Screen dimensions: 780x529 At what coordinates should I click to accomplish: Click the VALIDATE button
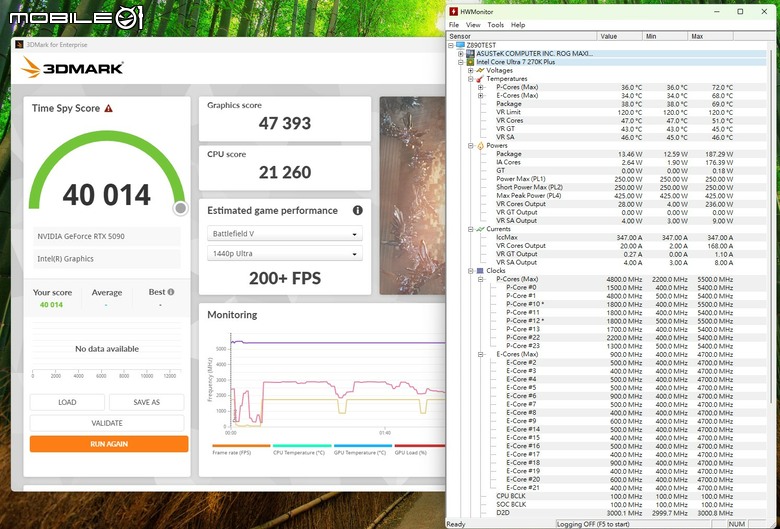tap(107, 423)
